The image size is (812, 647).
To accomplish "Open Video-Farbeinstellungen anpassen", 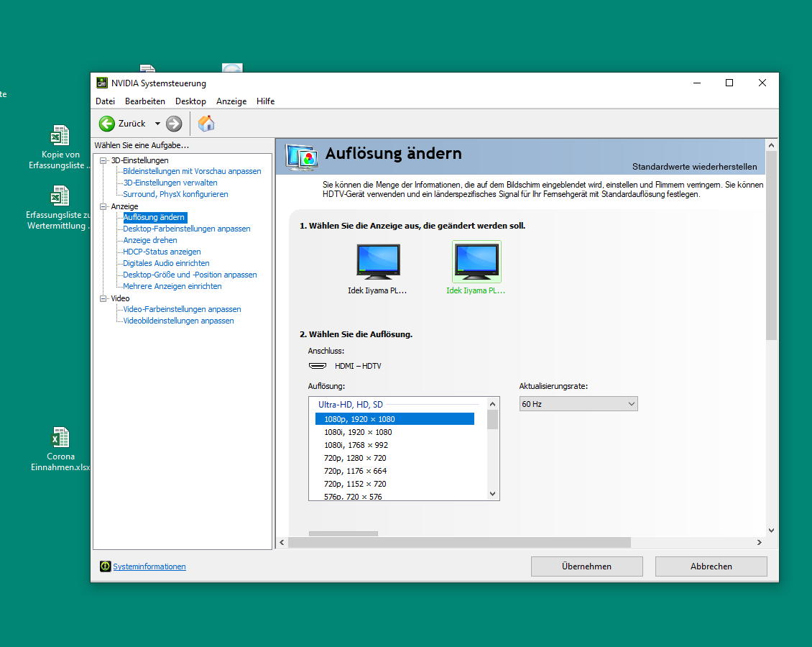I will pyautogui.click(x=182, y=309).
